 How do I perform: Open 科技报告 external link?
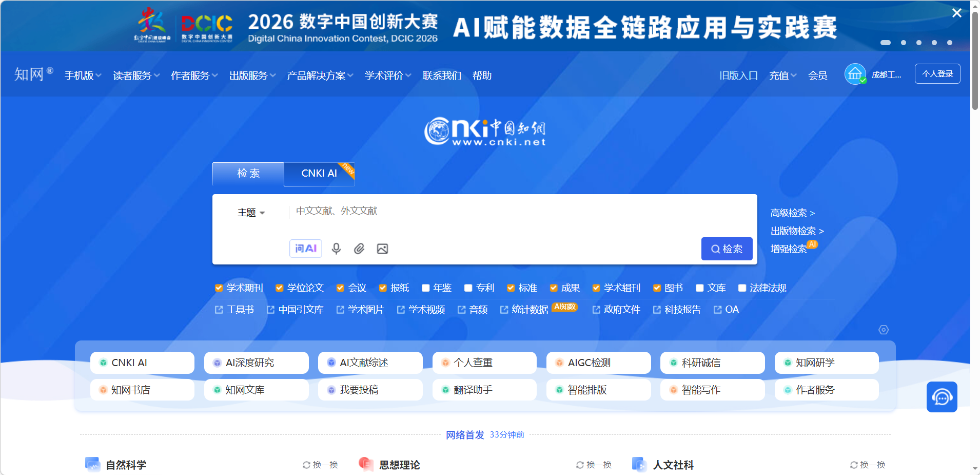point(677,310)
